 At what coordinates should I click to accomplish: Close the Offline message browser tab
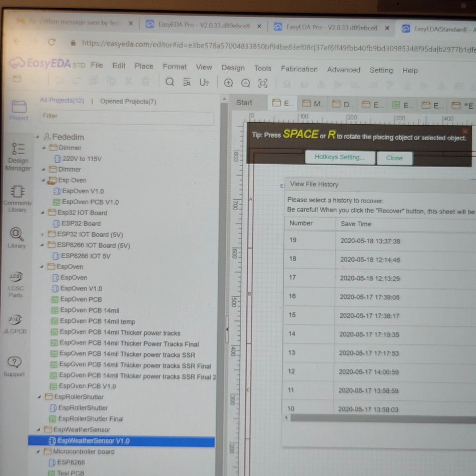coord(131,24)
